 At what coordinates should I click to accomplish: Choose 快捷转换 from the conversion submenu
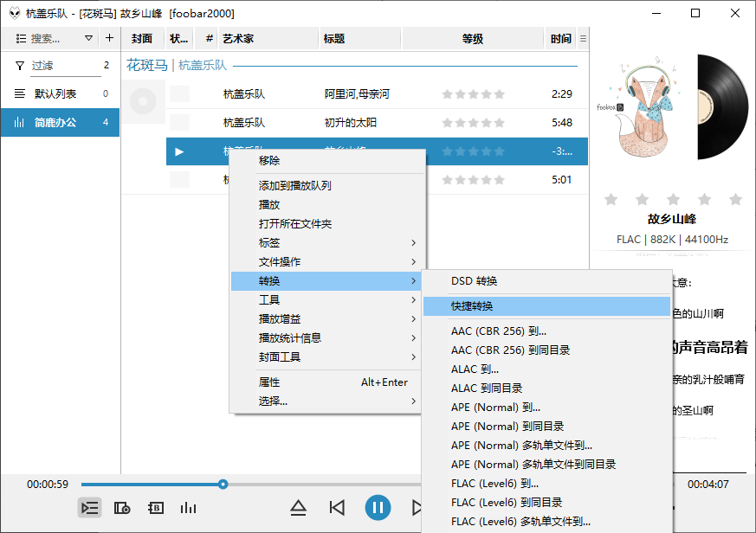[x=472, y=306]
